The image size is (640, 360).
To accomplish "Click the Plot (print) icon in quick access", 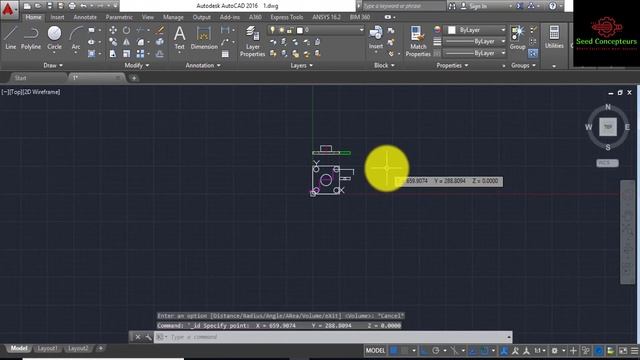I will pos(72,6).
